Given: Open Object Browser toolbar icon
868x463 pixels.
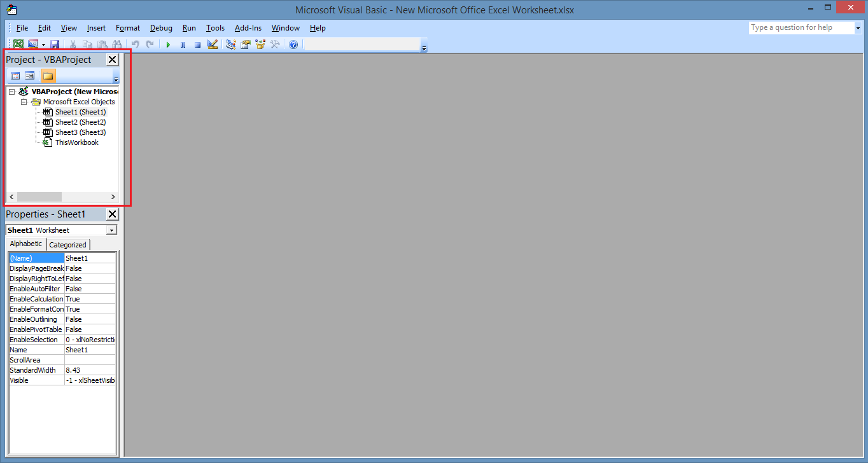Looking at the screenshot, I should [260, 45].
